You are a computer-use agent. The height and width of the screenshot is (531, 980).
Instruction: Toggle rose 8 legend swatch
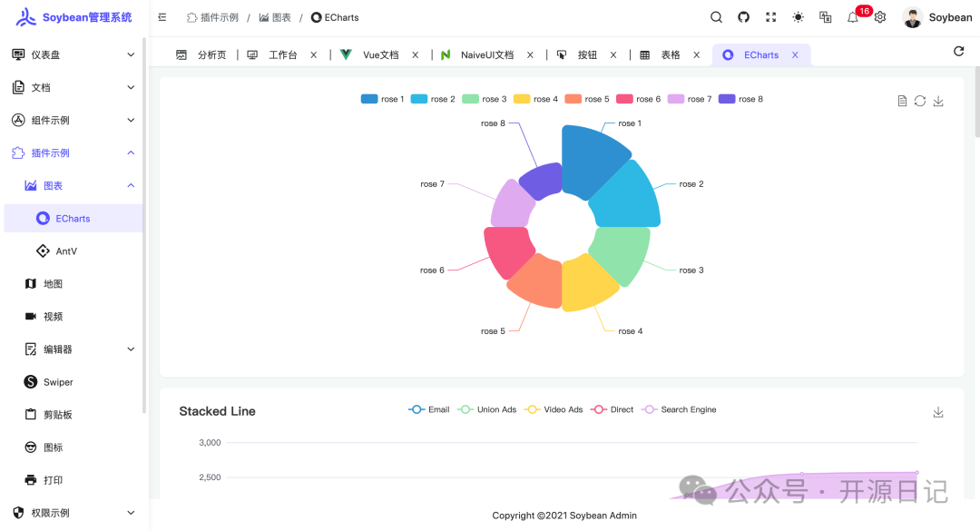click(x=727, y=99)
